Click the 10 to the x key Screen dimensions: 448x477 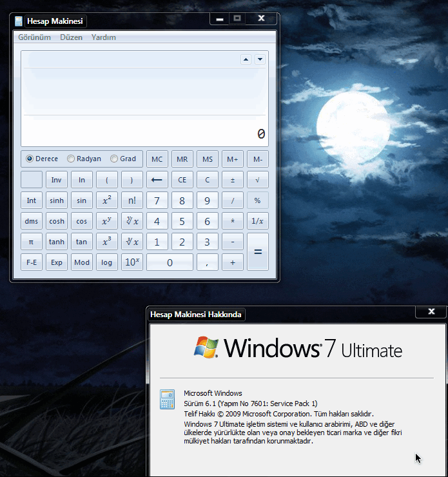point(132,262)
